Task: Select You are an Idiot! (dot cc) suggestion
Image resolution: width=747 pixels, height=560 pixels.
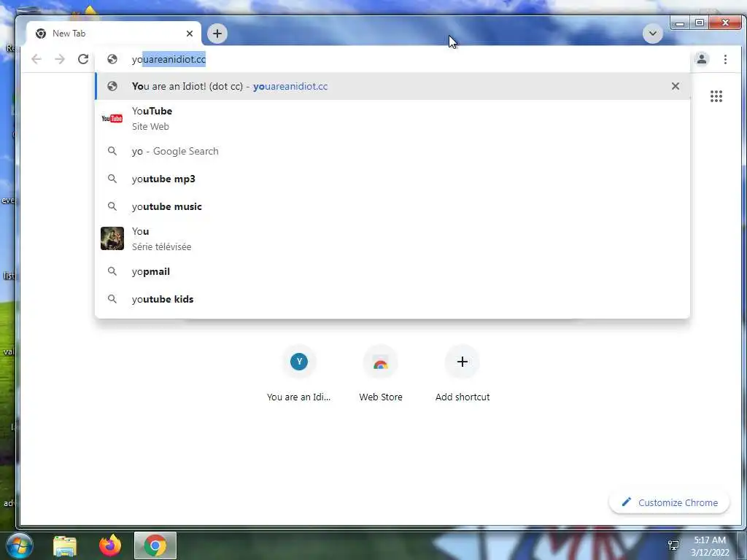Action: point(392,86)
